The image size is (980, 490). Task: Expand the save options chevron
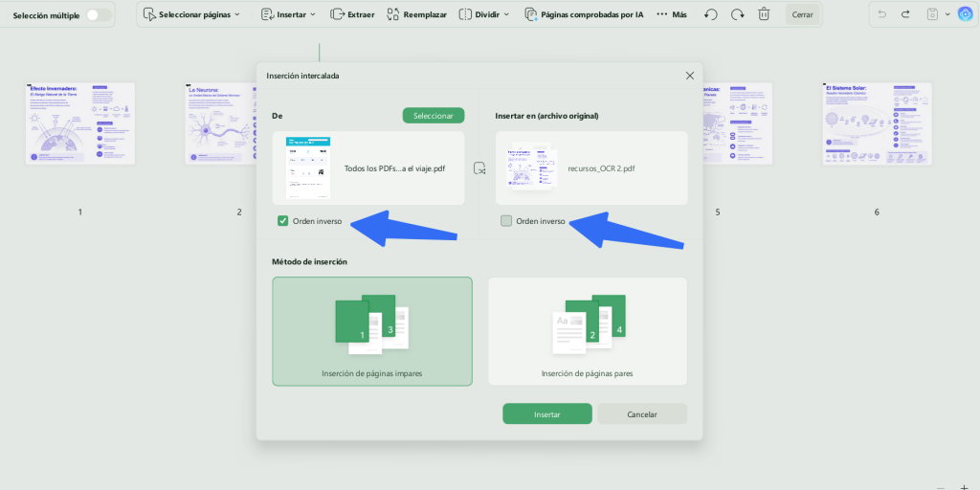tap(947, 14)
